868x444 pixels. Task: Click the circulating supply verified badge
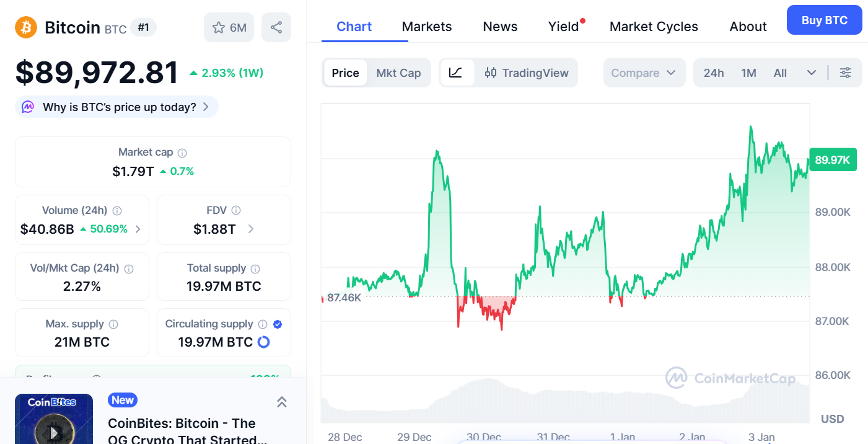(x=278, y=324)
